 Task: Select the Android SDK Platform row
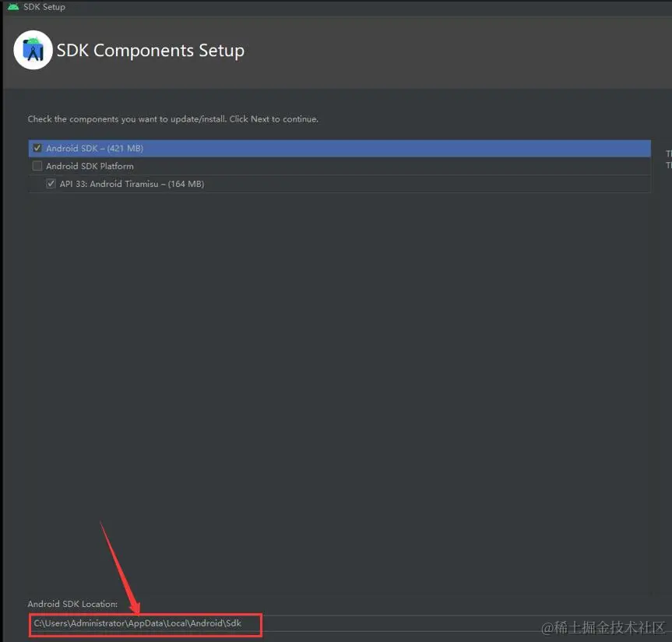click(x=340, y=166)
